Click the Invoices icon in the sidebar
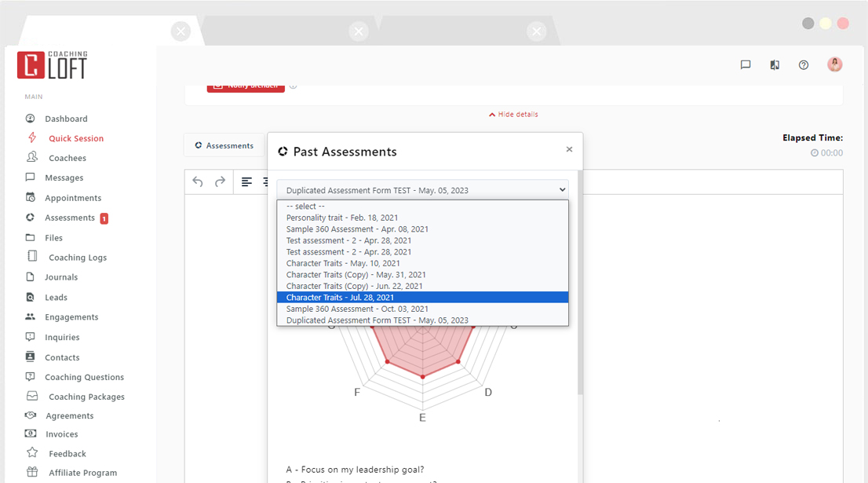 (x=28, y=434)
